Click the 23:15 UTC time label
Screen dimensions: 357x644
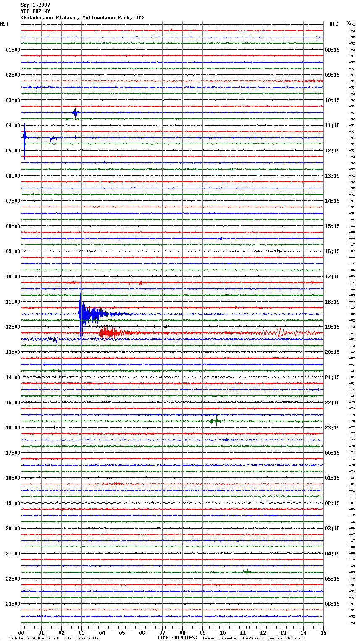point(332,428)
